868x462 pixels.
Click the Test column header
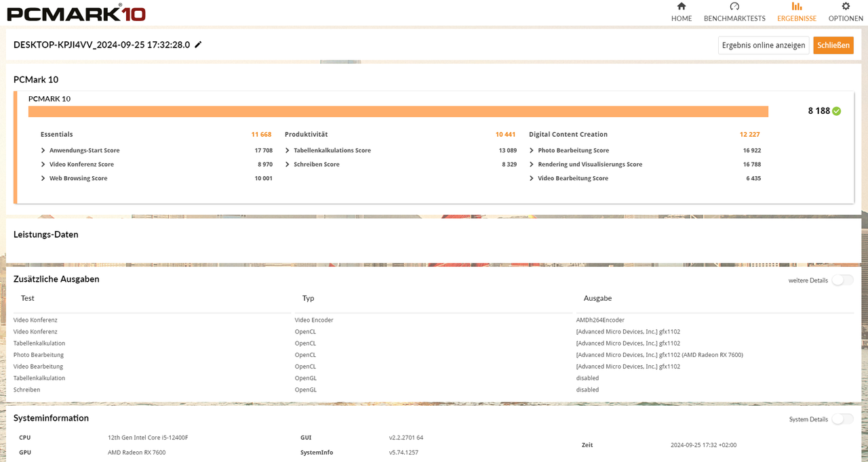click(28, 298)
